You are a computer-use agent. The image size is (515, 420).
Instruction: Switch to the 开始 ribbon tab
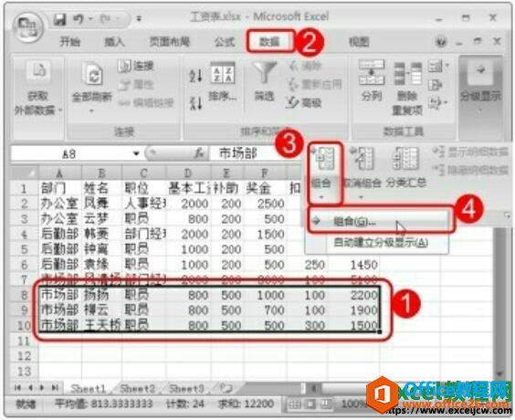pyautogui.click(x=69, y=42)
